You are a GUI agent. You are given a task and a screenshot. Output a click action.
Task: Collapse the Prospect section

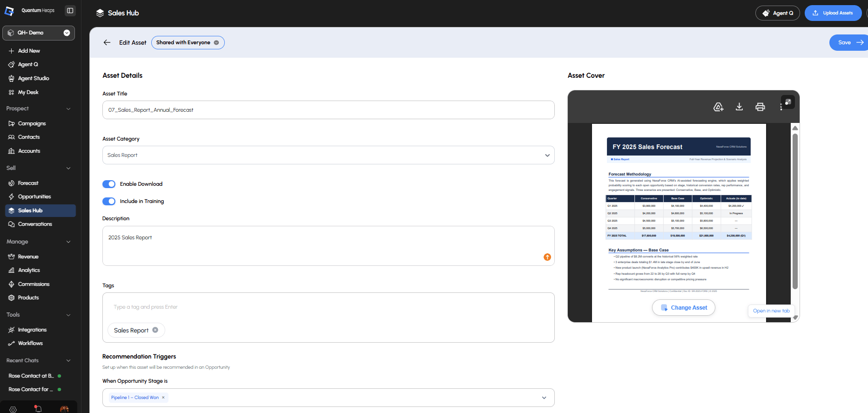pos(68,108)
